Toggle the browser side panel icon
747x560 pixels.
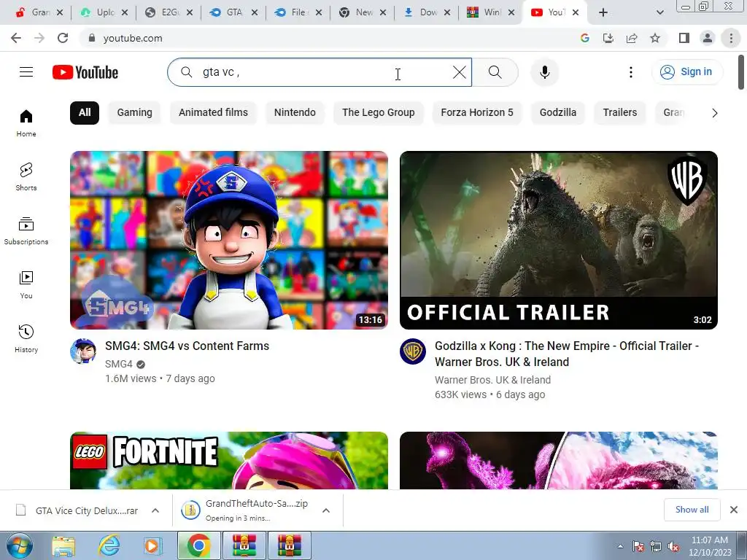[x=684, y=38]
